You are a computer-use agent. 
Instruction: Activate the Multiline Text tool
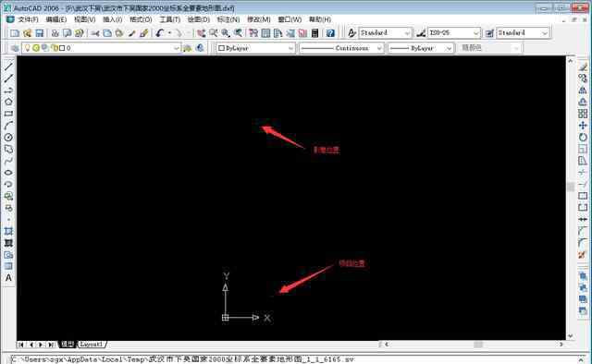point(8,278)
